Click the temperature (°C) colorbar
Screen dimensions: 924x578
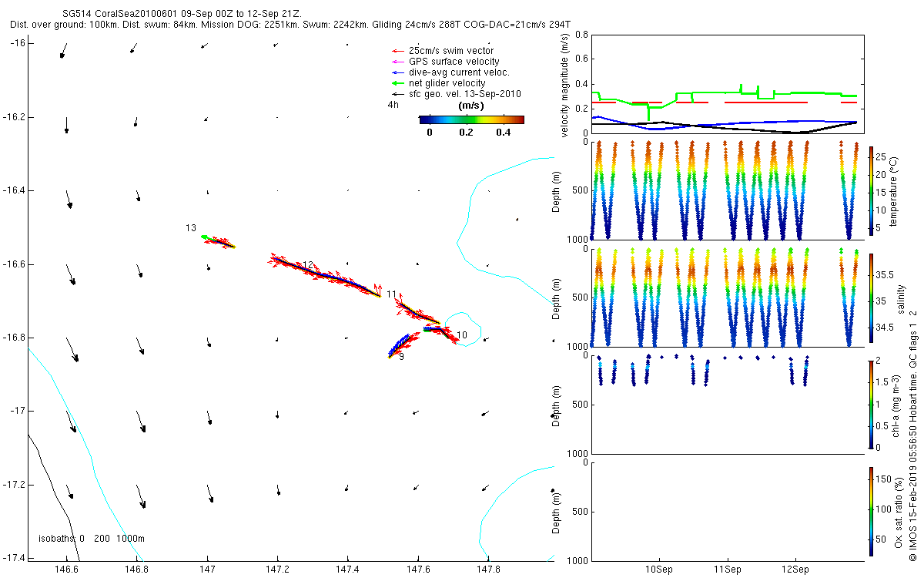[872, 190]
